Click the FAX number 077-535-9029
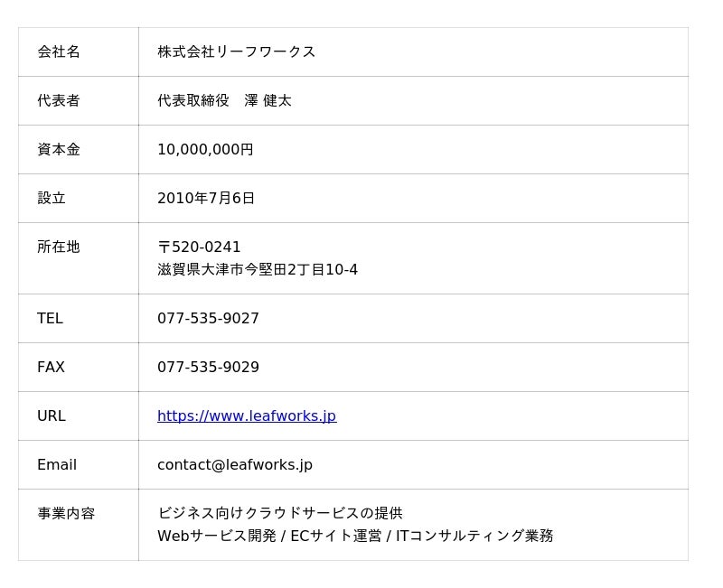The height and width of the screenshot is (588, 723). point(208,368)
